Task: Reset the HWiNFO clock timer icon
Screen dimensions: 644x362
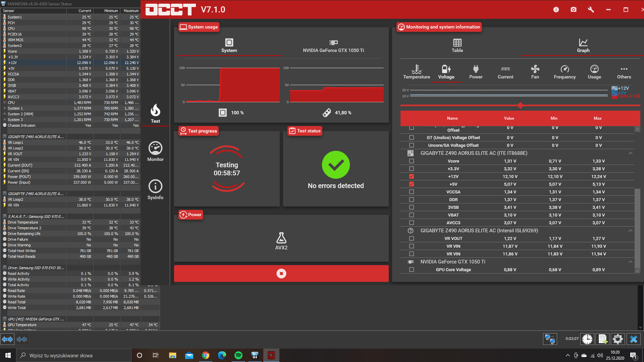Action: 587,339
